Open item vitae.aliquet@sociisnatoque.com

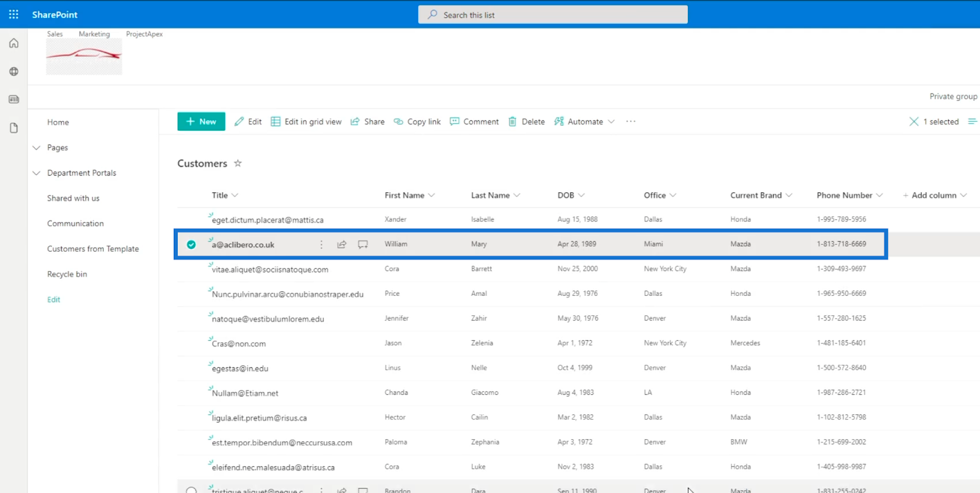(270, 270)
